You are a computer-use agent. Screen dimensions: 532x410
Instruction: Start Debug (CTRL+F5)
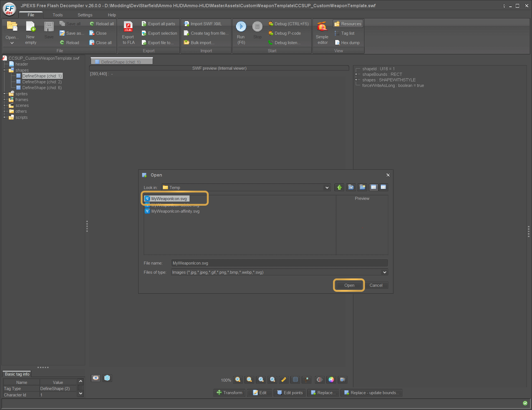coord(289,24)
